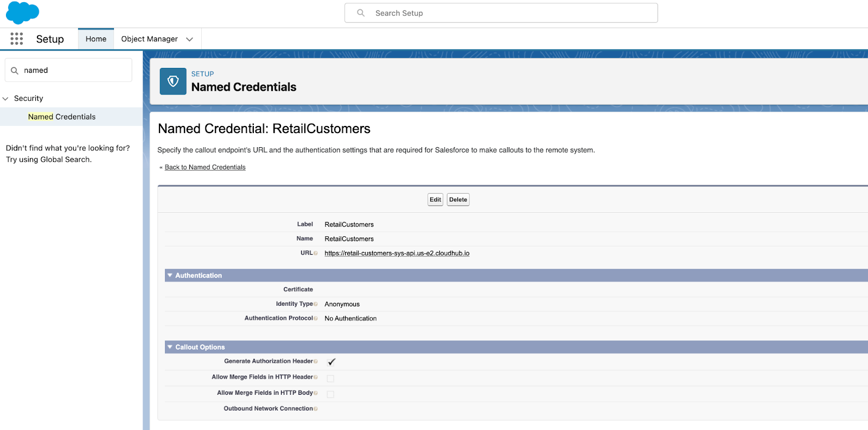Click the Edit button
The width and height of the screenshot is (868, 430).
pyautogui.click(x=435, y=200)
